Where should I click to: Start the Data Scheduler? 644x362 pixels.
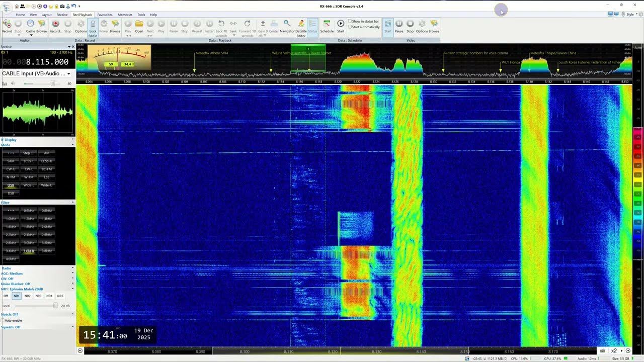[341, 26]
